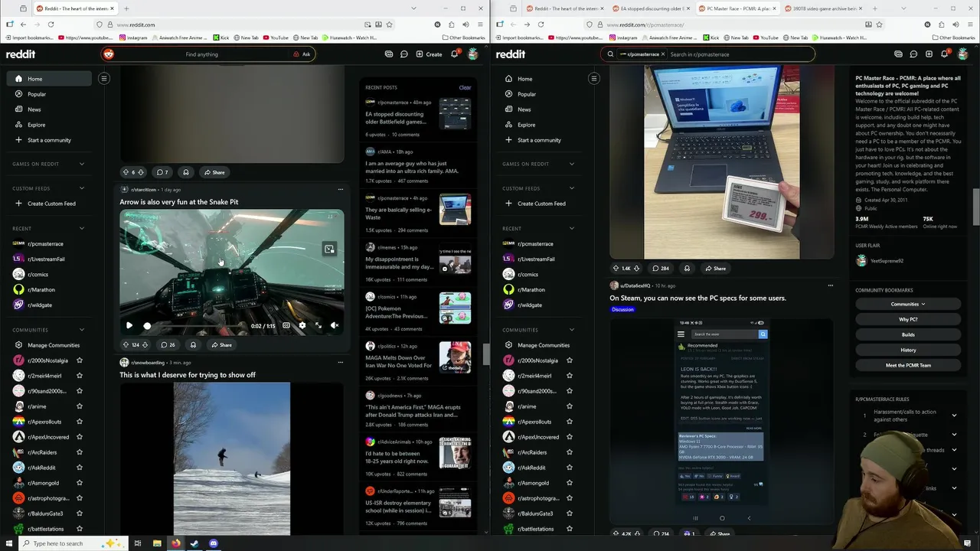This screenshot has width=980, height=551.
Task: Bookmark page star in right browser address bar
Action: pos(879,24)
